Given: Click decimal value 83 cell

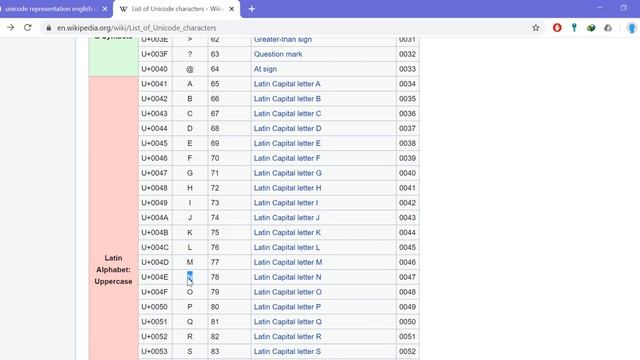Looking at the screenshot, I should (229, 351).
